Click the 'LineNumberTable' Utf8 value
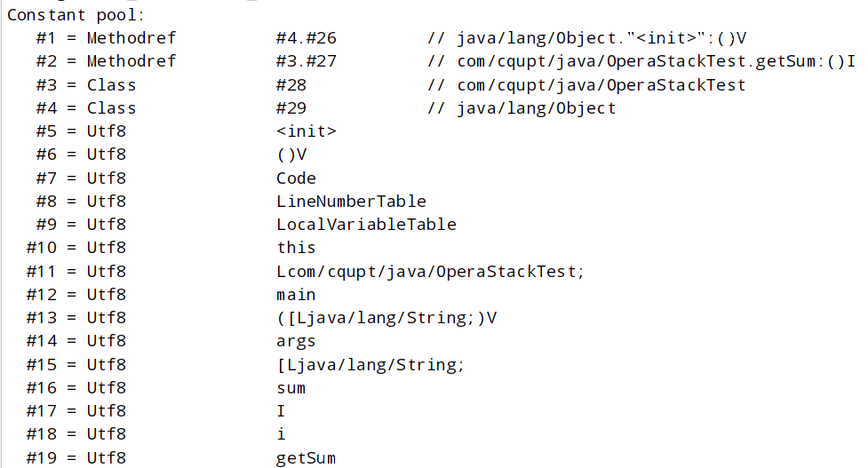Screen dimensions: 868x468 (352, 202)
